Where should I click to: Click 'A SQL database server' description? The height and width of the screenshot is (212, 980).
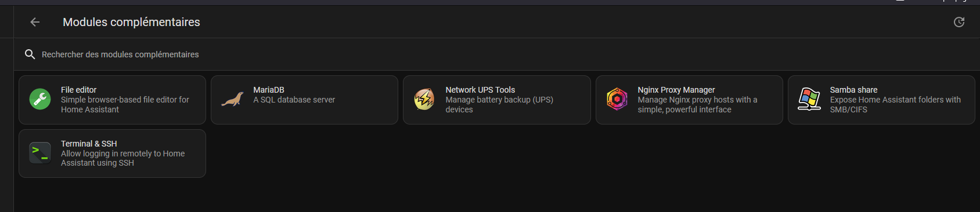point(294,100)
